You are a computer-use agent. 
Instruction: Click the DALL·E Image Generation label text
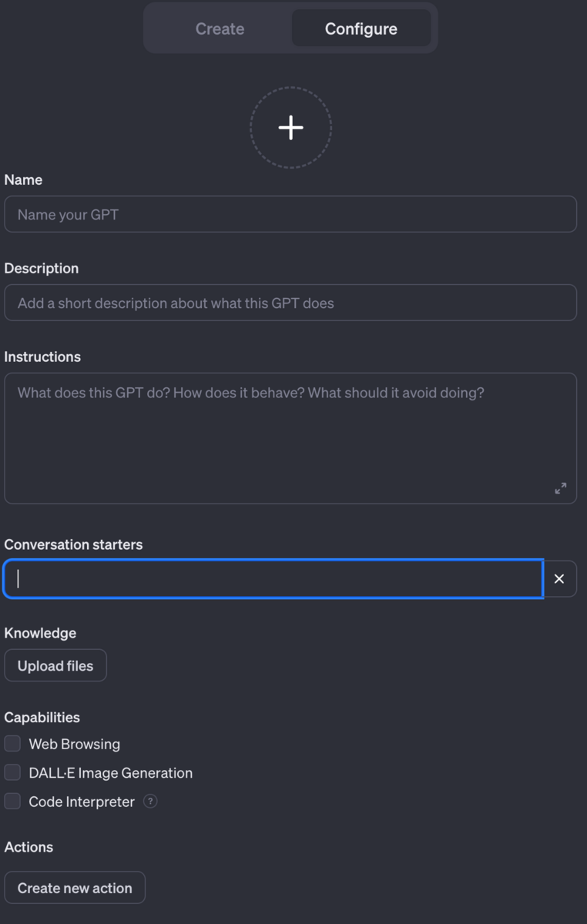point(110,772)
